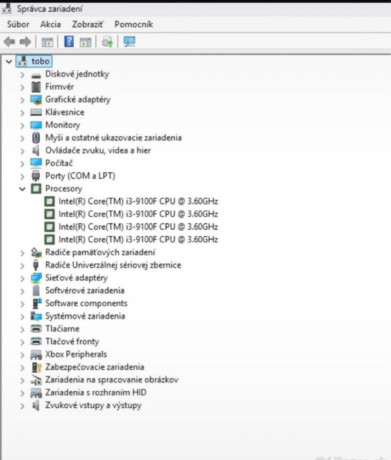391x460 pixels.
Task: Select the Tlačiarne label
Action: pyautogui.click(x=62, y=329)
